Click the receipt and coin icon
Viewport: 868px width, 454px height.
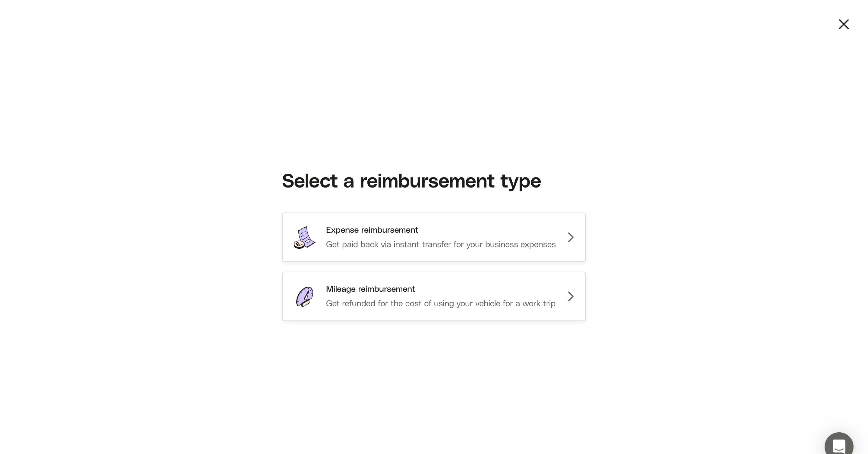coord(305,237)
